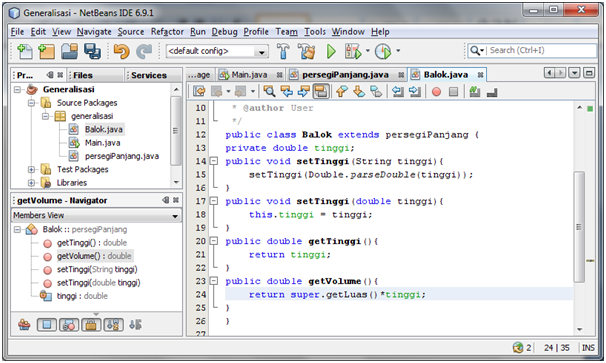
Task: Click the Previous Bookmark icon
Action: (x=341, y=92)
